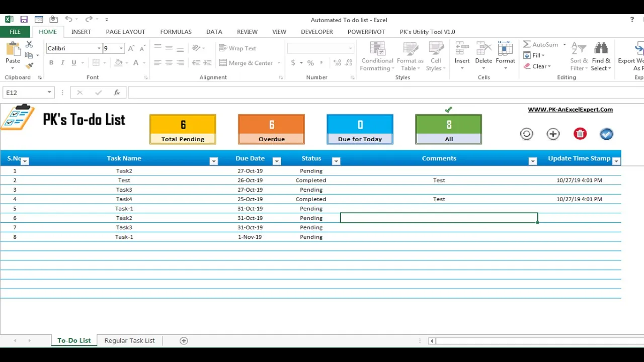Screen dimensions: 644x362
Task: Add new sheet with plus button
Action: click(x=184, y=341)
